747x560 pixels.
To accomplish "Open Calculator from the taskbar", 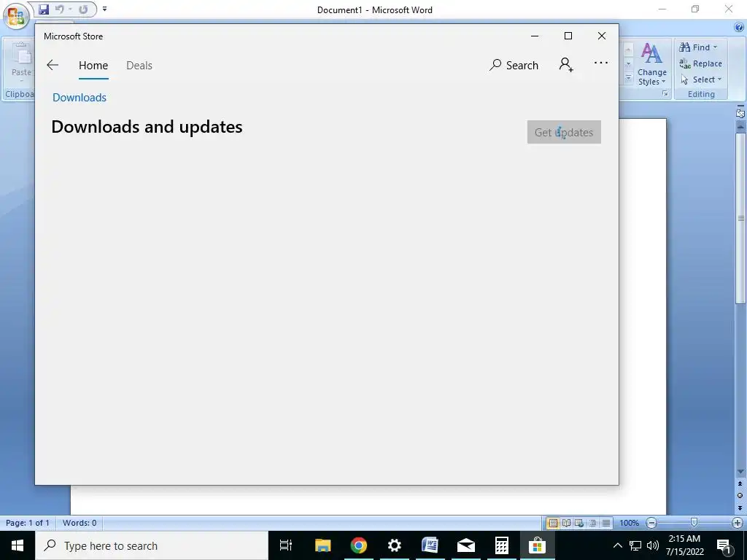I will pyautogui.click(x=501, y=545).
